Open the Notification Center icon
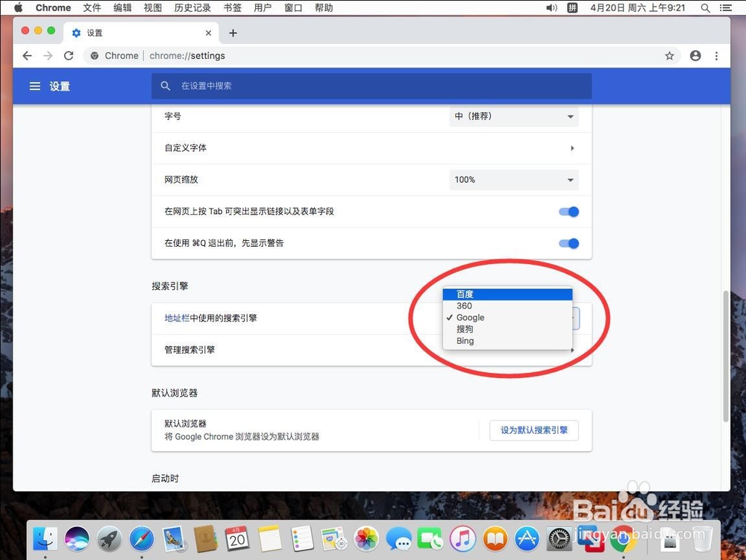Viewport: 746px width, 560px height. [726, 7]
